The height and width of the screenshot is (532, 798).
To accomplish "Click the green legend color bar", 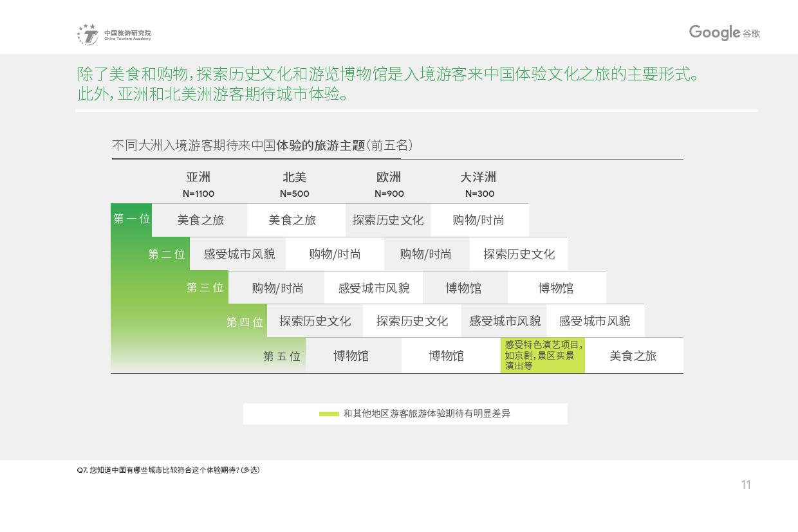I will tap(329, 414).
